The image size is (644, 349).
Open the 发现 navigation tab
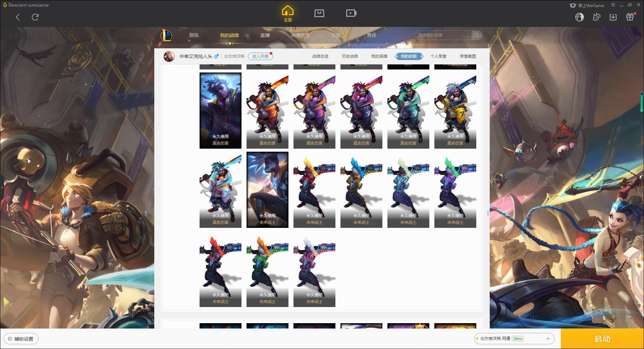pos(336,35)
